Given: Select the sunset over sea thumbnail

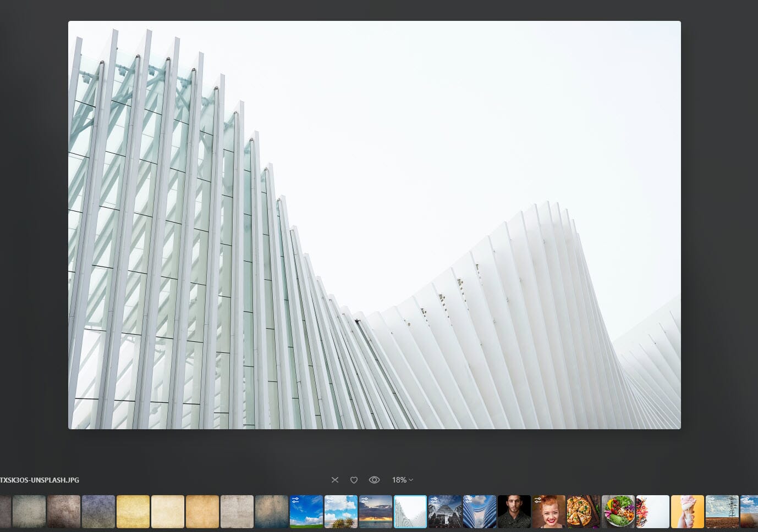Looking at the screenshot, I should 376,512.
